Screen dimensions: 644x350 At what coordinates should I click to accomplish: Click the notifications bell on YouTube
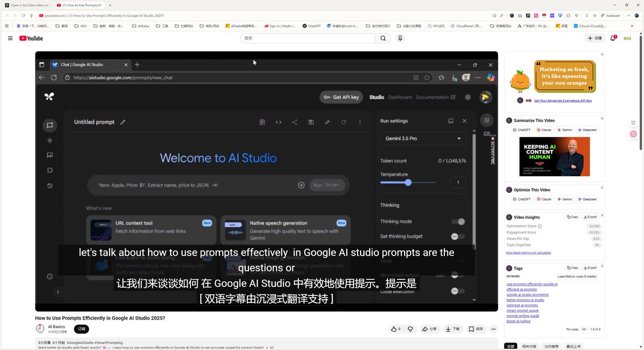click(612, 38)
